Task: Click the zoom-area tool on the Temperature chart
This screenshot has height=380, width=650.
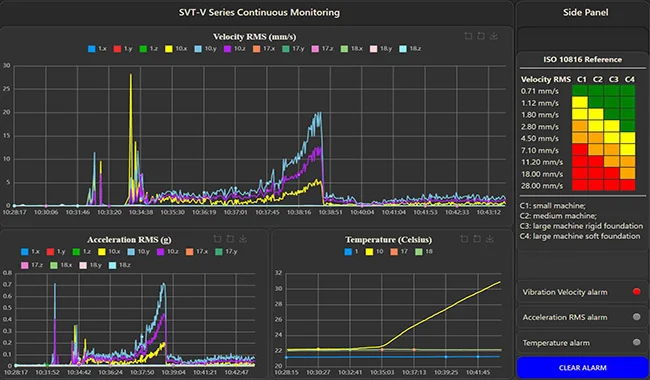Action: [464, 239]
